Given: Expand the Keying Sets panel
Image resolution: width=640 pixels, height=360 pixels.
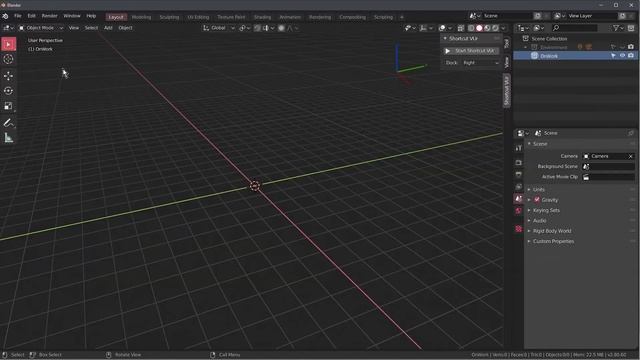Looking at the screenshot, I should 546,211.
